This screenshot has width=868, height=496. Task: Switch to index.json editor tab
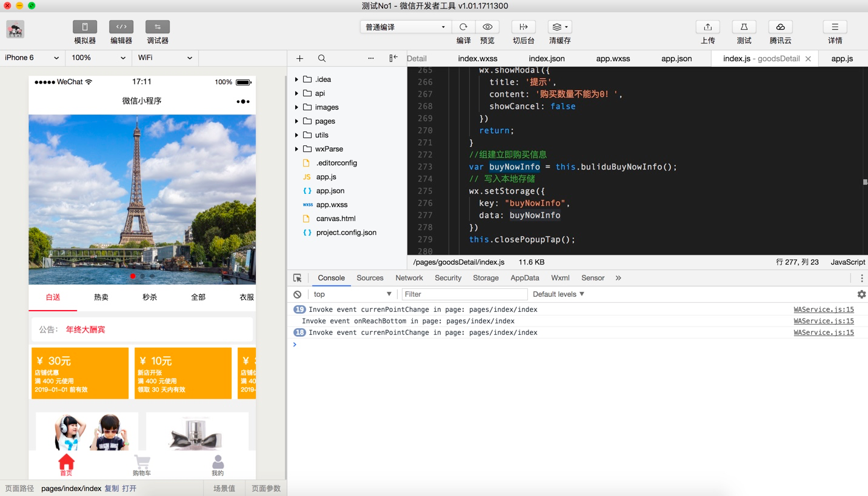(x=547, y=59)
